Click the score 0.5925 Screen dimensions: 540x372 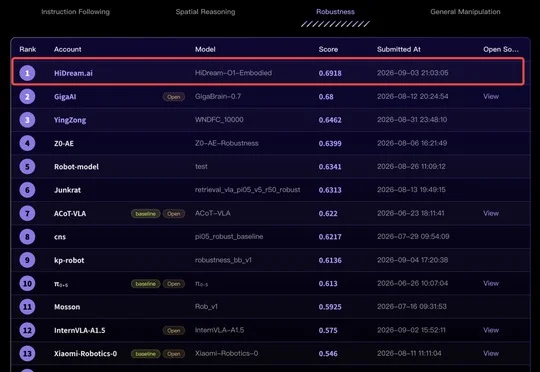pos(330,307)
